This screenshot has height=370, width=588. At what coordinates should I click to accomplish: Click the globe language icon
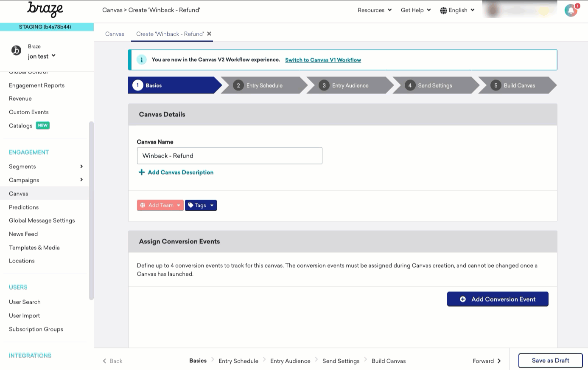click(443, 10)
